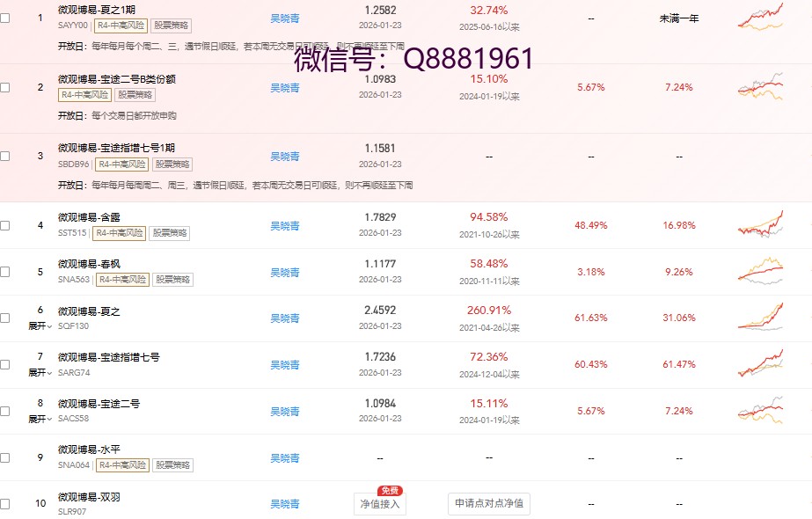Expand the 展开 arrow on row 7
This screenshot has height=519, width=812.
40,373
